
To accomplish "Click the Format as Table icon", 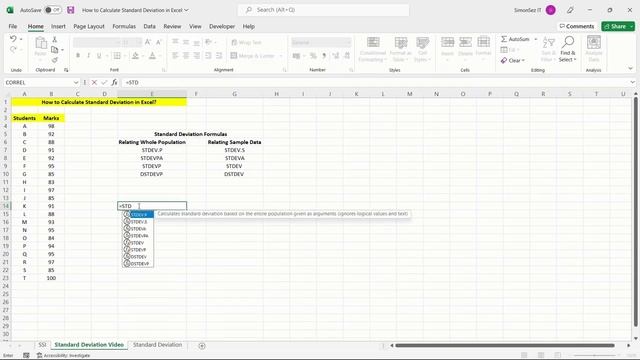I will coord(400,43).
